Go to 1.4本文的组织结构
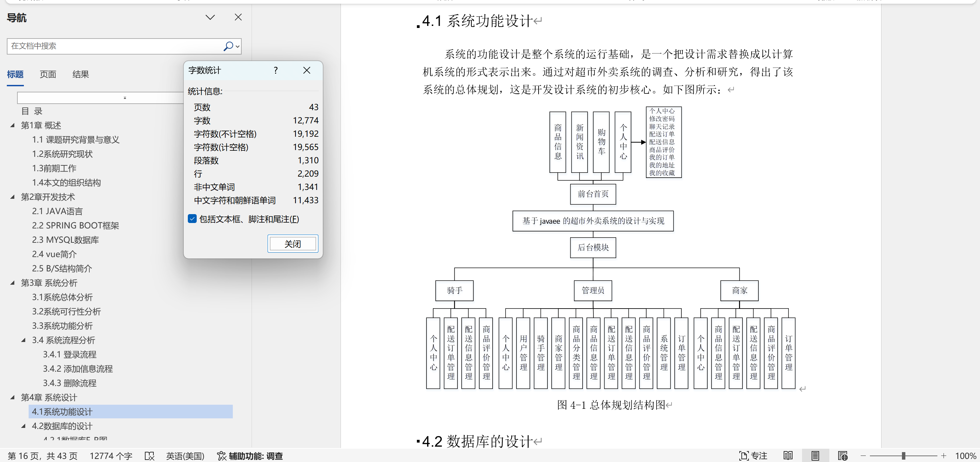980x462 pixels. pyautogui.click(x=66, y=183)
